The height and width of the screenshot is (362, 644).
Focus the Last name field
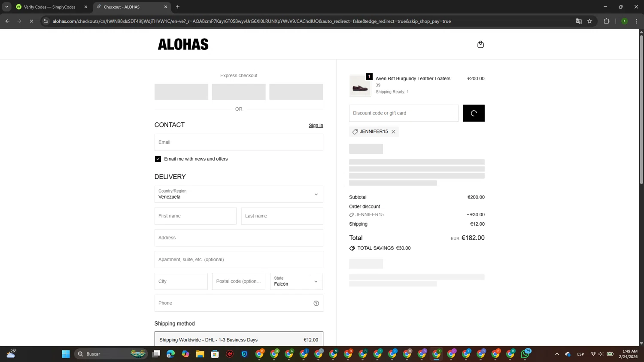(x=282, y=216)
